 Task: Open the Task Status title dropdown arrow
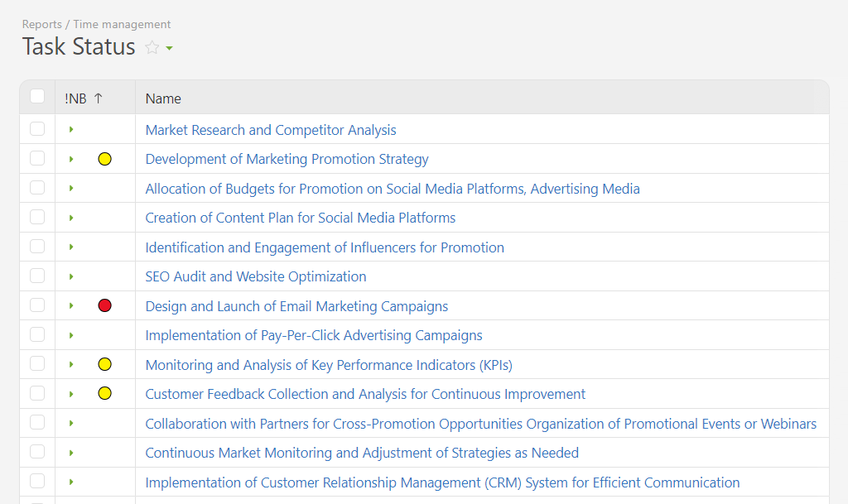[x=169, y=49]
